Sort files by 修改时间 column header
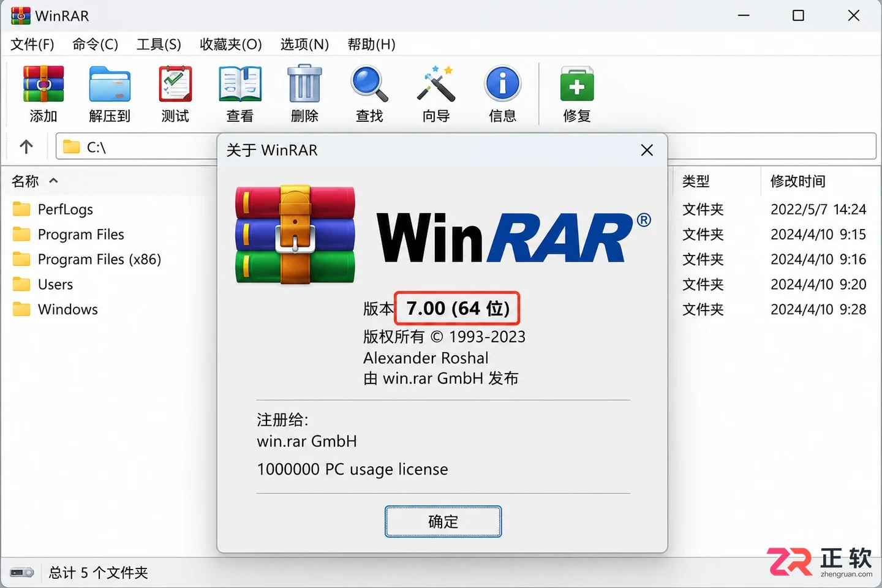Viewport: 882px width, 588px height. 798,181
